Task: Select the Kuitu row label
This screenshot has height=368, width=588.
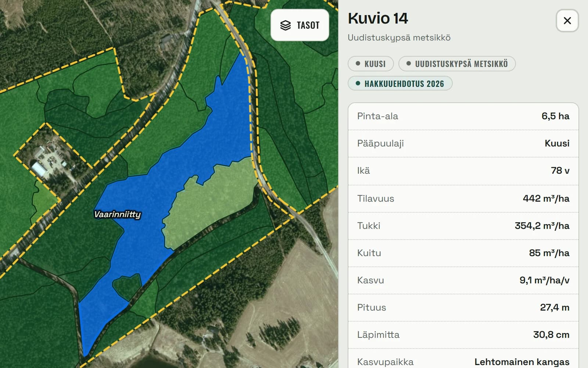Action: (x=369, y=253)
